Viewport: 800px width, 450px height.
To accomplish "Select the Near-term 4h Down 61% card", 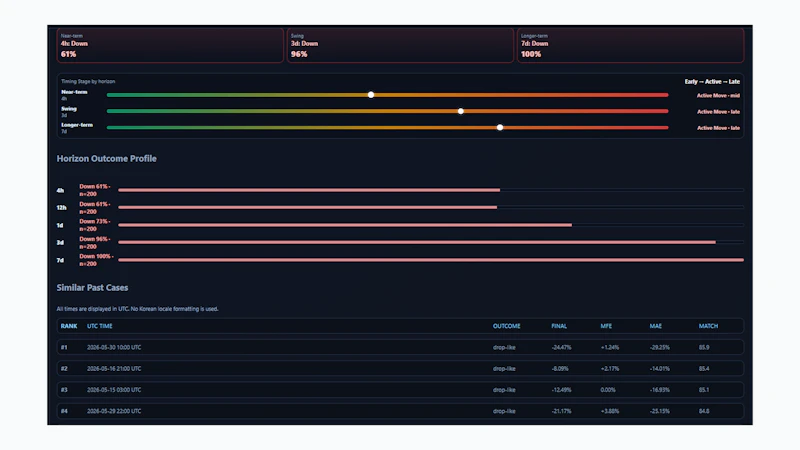I will click(x=170, y=45).
